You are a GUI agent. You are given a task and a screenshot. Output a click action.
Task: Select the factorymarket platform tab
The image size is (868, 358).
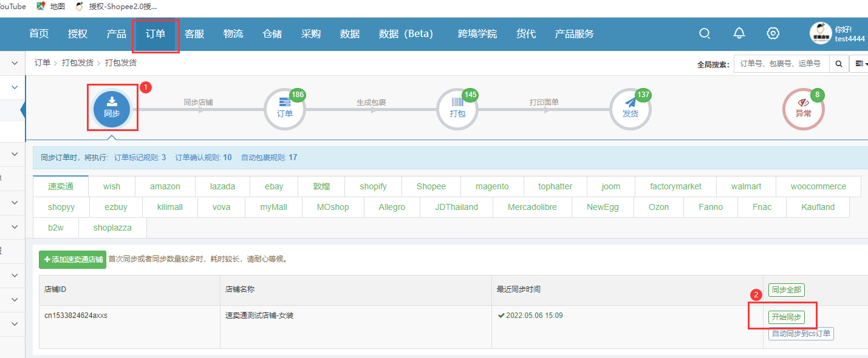[675, 186]
